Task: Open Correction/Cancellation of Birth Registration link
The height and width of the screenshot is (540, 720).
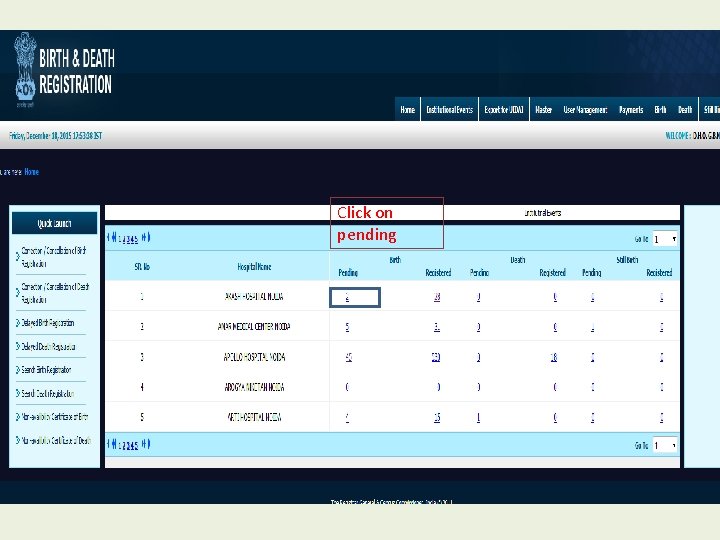Action: click(x=54, y=257)
